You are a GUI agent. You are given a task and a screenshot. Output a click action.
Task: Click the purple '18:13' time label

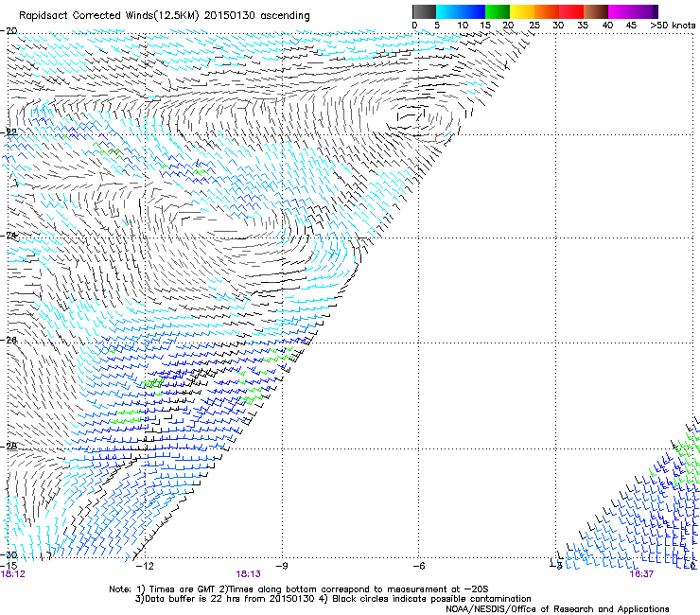pos(248,574)
